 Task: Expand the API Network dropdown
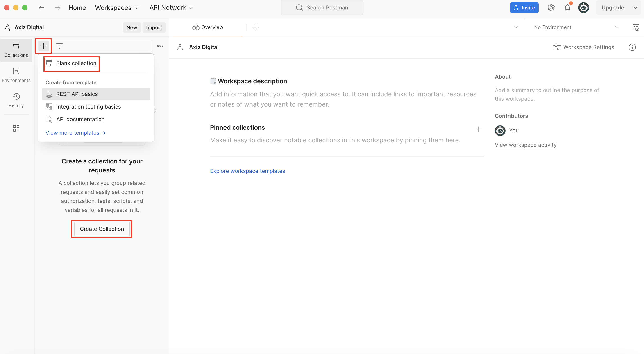click(171, 8)
